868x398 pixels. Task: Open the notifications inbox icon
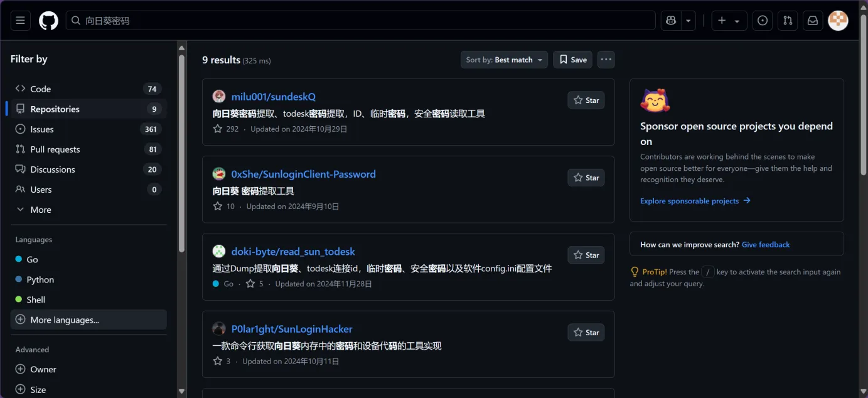(813, 21)
